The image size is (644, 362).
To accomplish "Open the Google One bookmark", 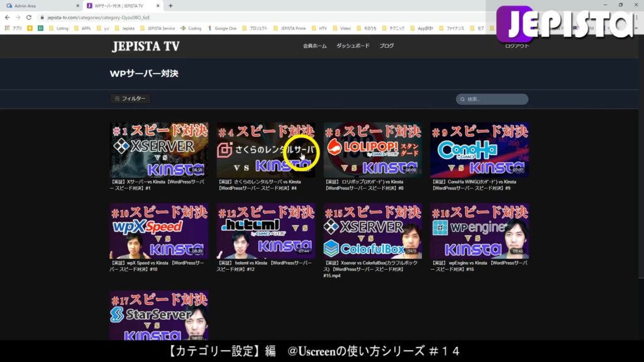I will (222, 28).
